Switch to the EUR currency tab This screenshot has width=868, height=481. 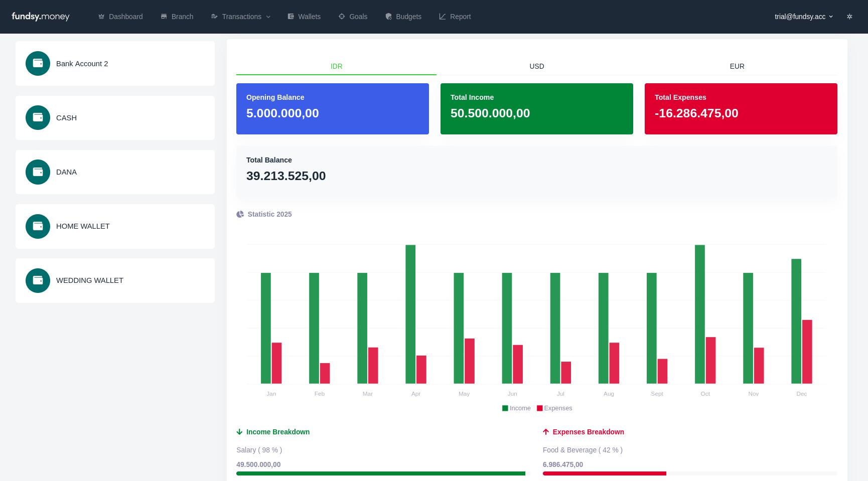737,66
